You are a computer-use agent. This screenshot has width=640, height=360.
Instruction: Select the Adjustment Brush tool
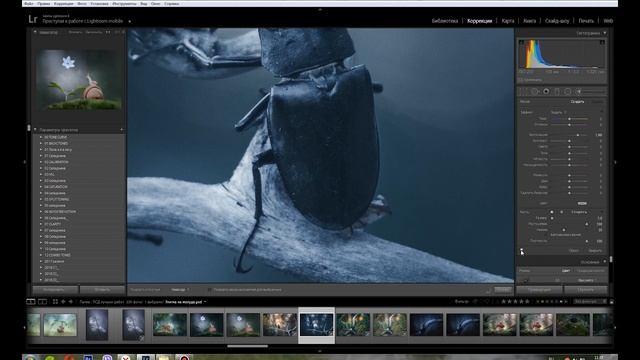tap(579, 91)
